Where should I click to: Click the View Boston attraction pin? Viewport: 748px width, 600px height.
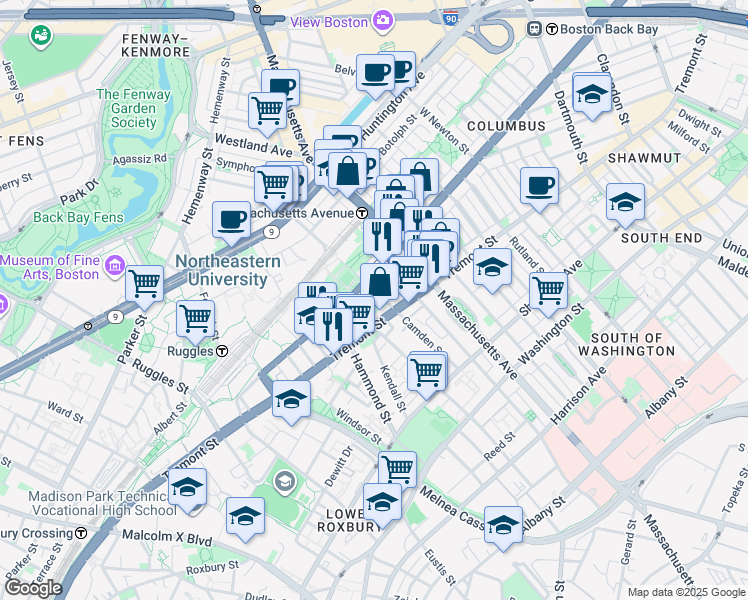point(382,21)
